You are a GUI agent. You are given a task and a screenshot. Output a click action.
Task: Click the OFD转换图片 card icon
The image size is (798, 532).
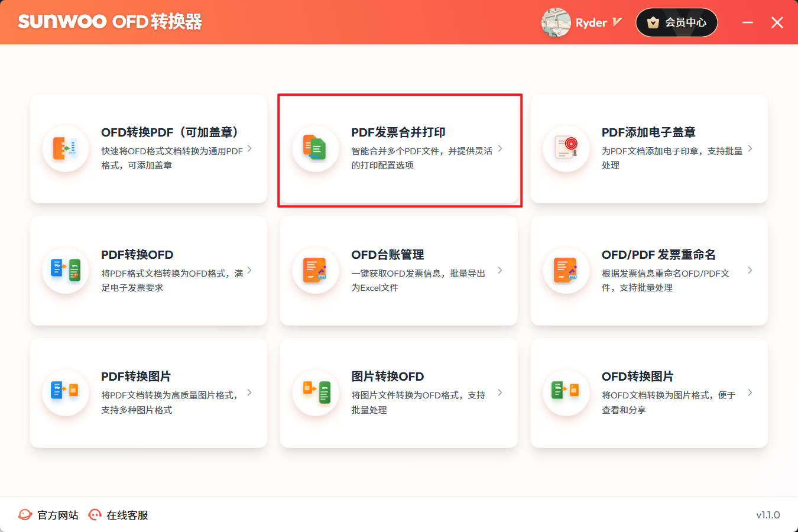coord(566,392)
